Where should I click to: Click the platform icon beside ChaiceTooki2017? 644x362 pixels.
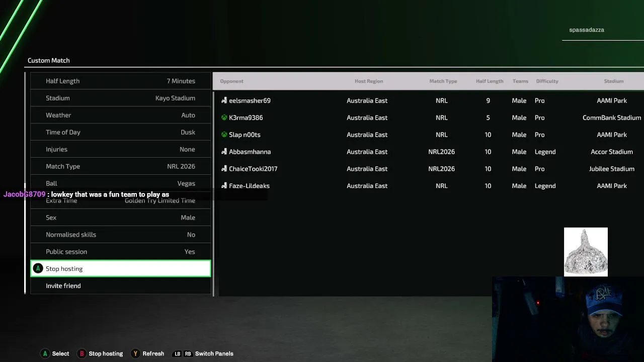[224, 169]
